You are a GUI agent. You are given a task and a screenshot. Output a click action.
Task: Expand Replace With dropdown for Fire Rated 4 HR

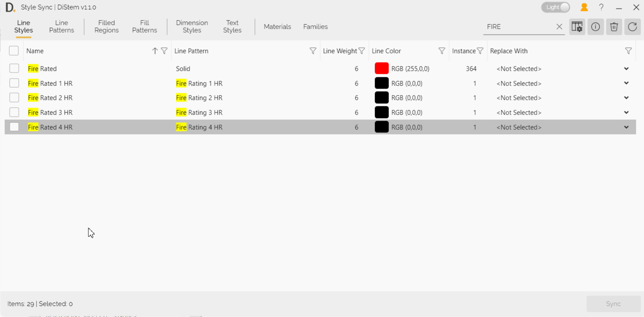pyautogui.click(x=626, y=127)
